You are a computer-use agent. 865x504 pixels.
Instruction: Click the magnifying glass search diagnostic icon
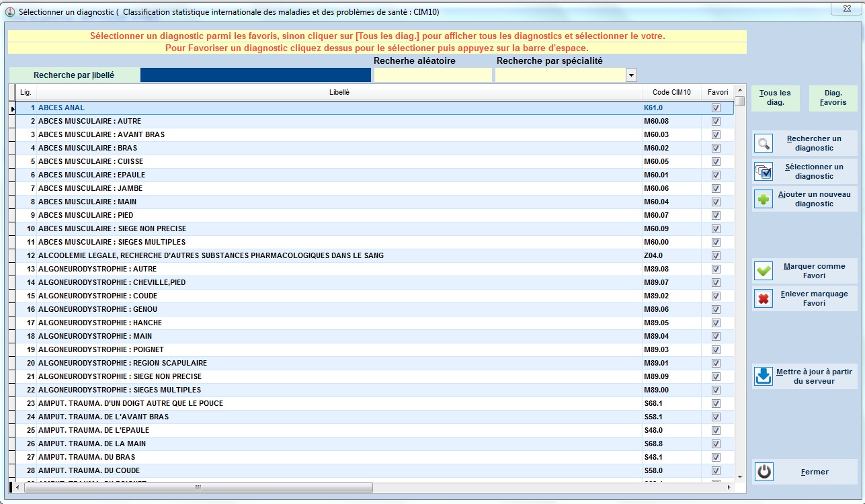pos(764,144)
